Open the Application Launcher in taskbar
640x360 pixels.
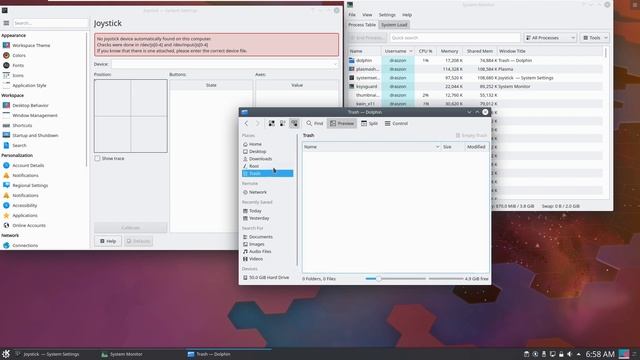pyautogui.click(x=6, y=354)
